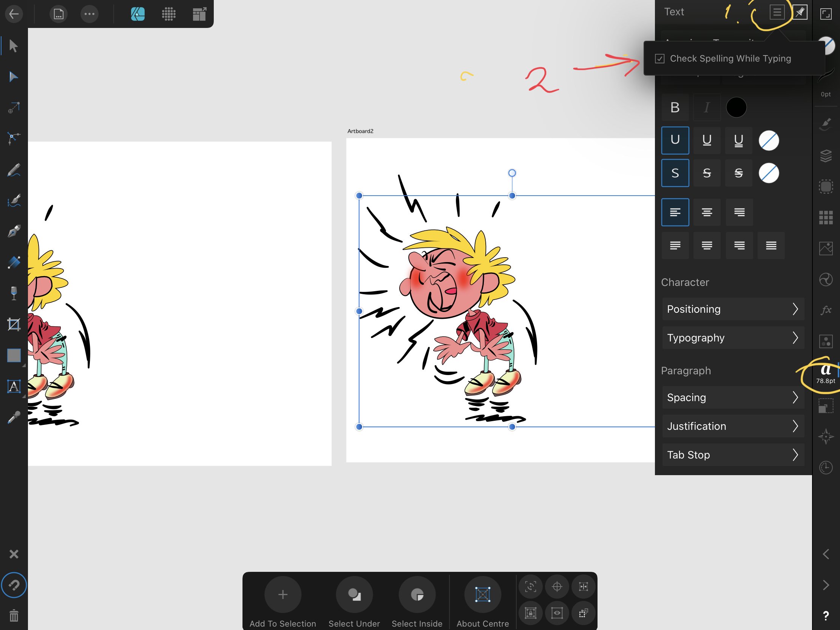This screenshot has height=630, width=840.
Task: Open the Document menu icon
Action: pyautogui.click(x=59, y=14)
